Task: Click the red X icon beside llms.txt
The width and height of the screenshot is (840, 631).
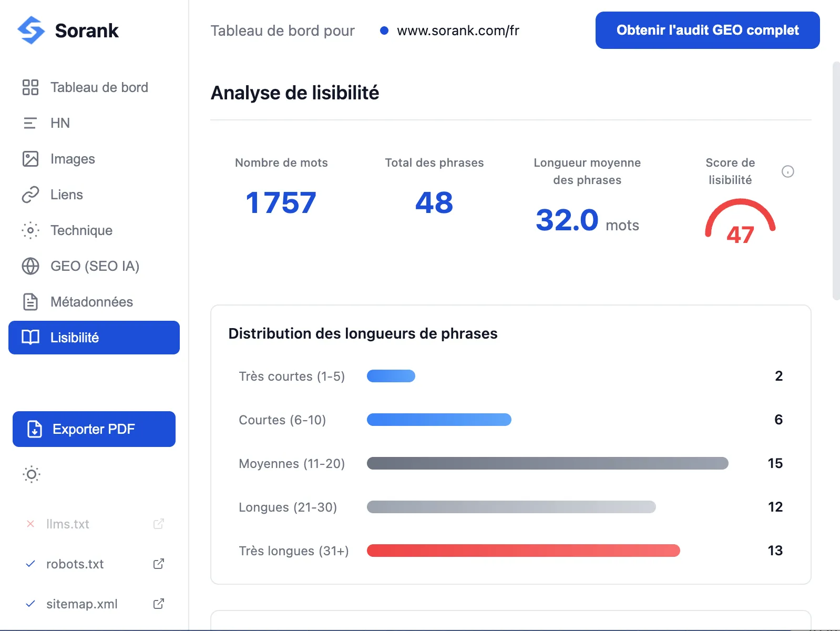Action: (x=30, y=524)
